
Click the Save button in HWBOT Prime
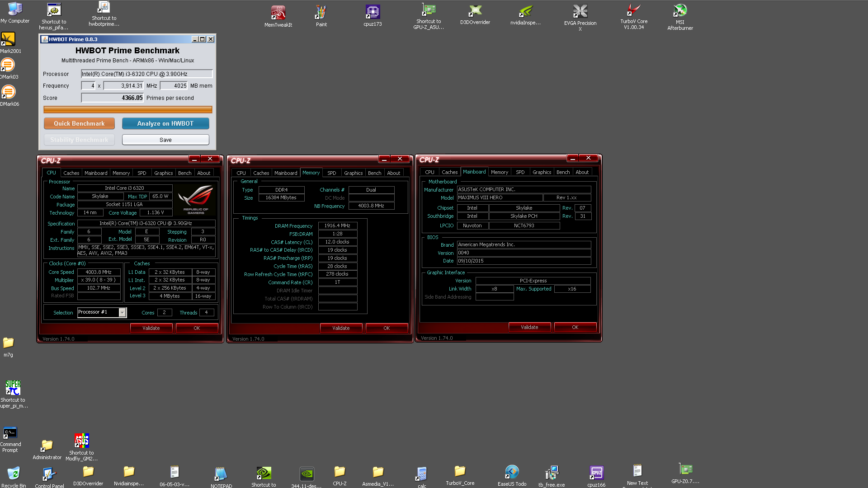tap(165, 140)
